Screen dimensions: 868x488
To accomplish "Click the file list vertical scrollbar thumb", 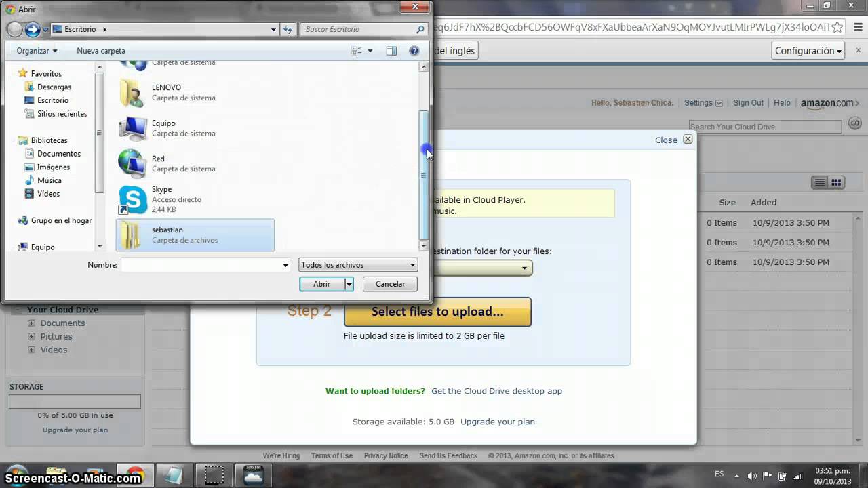I will 424,175.
